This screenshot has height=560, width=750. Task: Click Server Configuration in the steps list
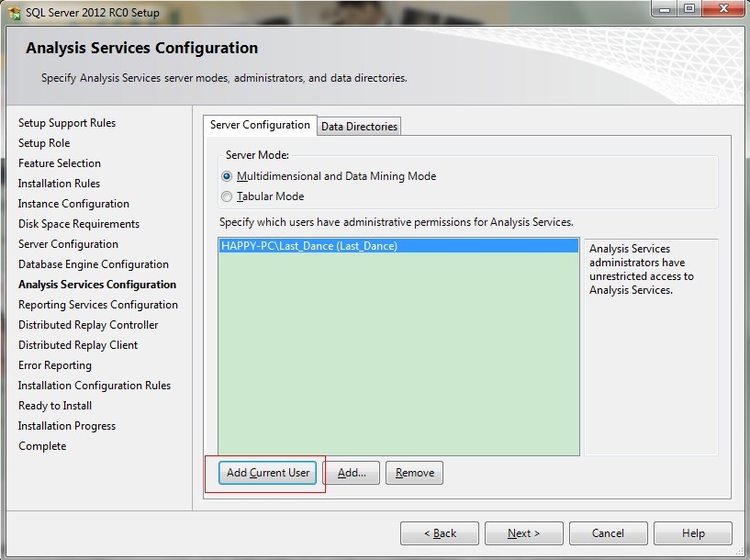click(68, 244)
